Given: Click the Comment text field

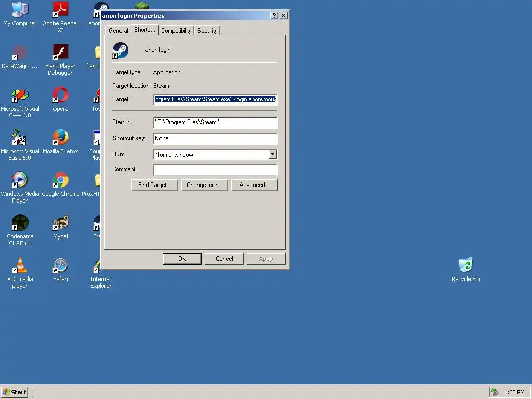Looking at the screenshot, I should click(216, 170).
